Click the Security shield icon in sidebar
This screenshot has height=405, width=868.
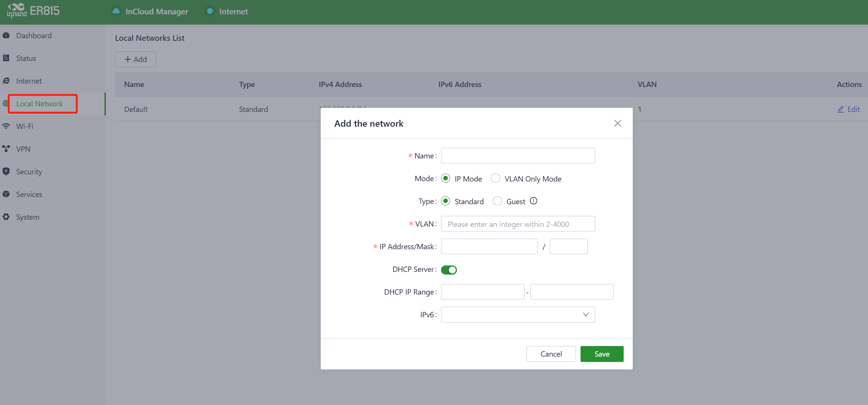point(6,172)
